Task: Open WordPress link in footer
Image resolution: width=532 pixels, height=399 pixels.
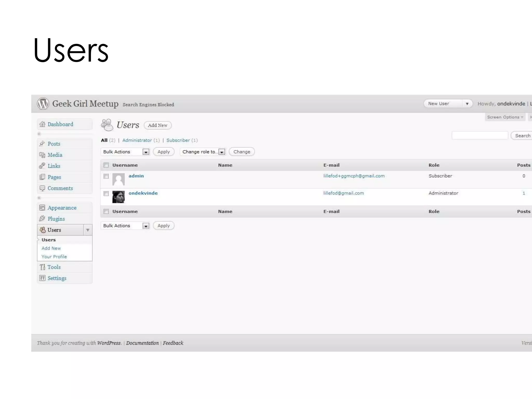Action: (109, 343)
